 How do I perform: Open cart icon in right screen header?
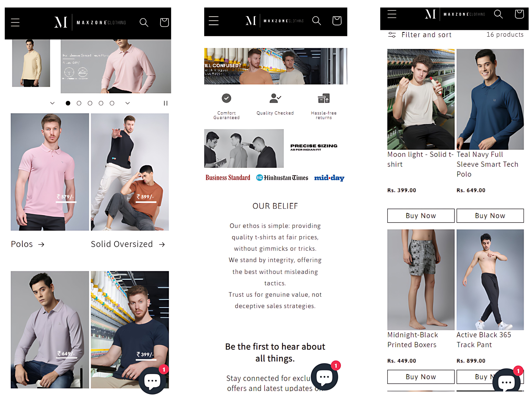[519, 14]
